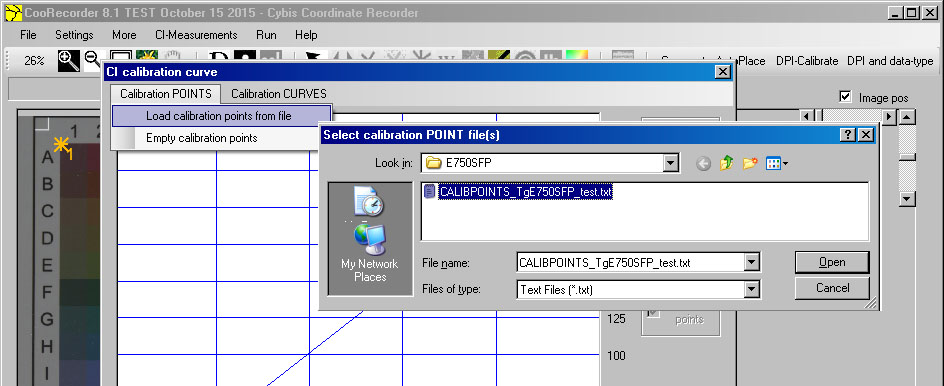
Task: Switch to Calibration CURVES tab
Action: pos(279,94)
